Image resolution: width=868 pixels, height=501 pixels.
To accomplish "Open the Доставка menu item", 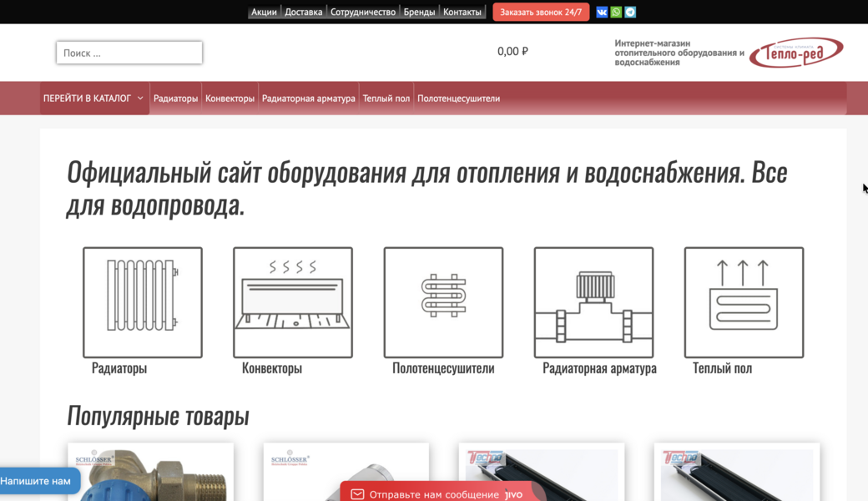I will pyautogui.click(x=303, y=12).
